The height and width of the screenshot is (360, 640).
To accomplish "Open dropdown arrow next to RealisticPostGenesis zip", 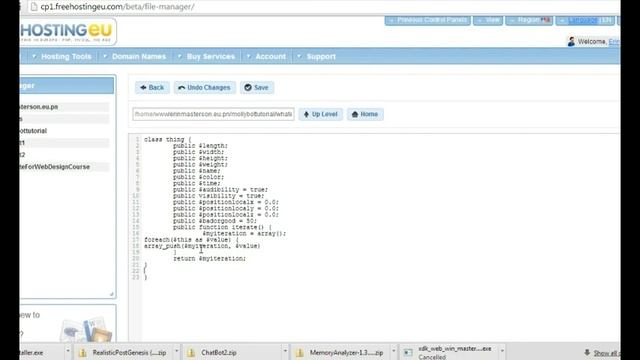I will click(176, 351).
